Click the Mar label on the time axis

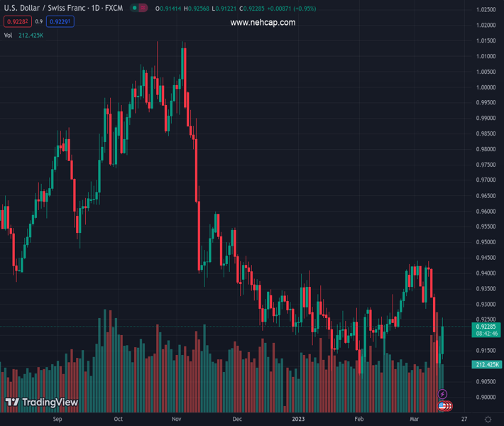point(415,419)
